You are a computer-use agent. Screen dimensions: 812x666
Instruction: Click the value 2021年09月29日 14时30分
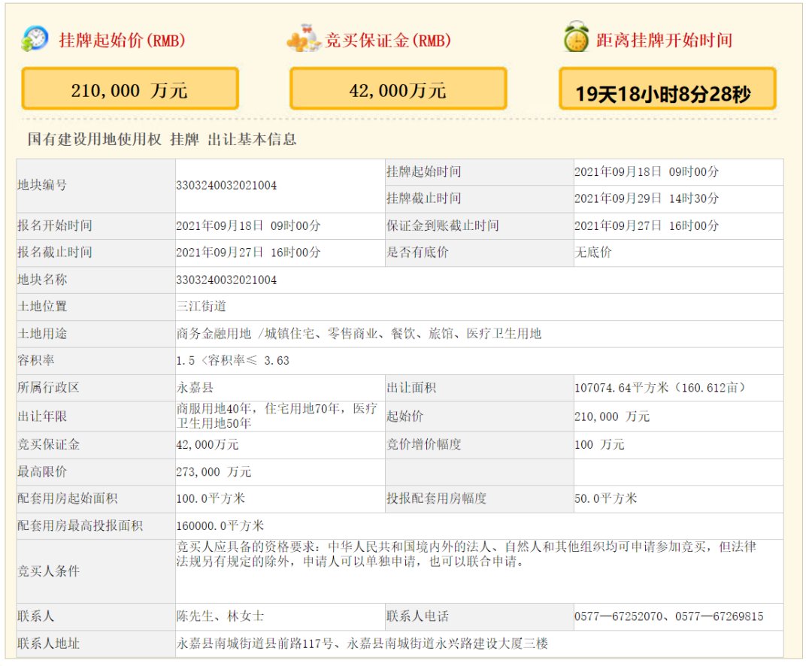647,198
